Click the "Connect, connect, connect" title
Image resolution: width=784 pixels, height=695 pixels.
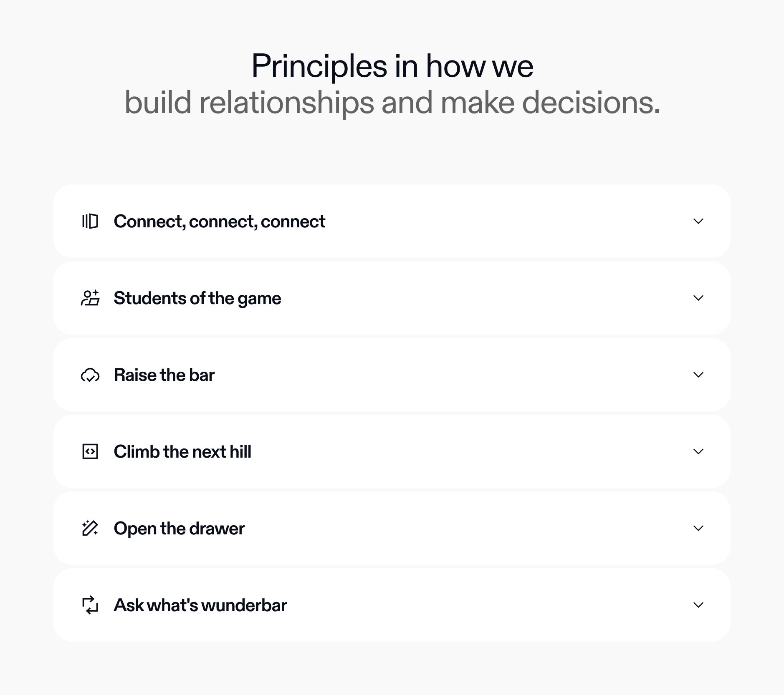tap(219, 222)
